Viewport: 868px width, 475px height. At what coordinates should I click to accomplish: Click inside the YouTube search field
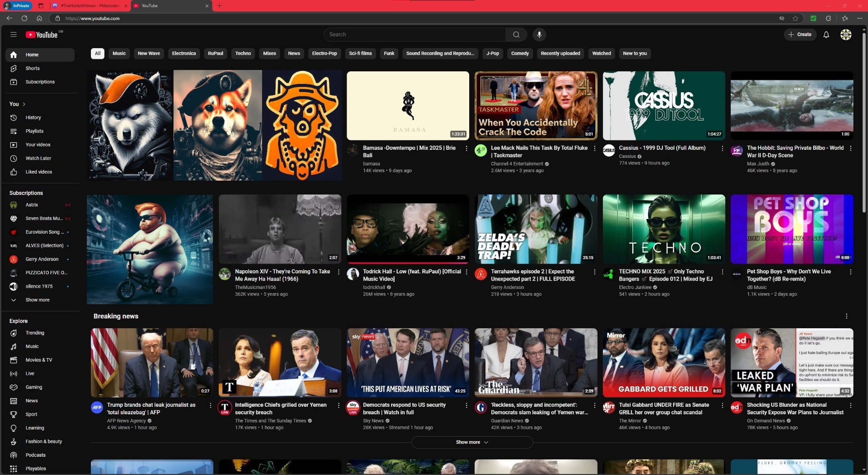[x=414, y=34]
